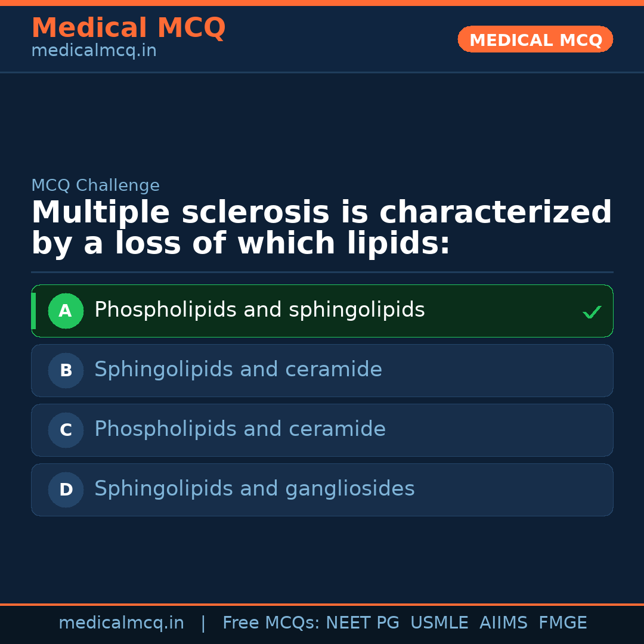Select answer Sphingolipids and ceramide
This screenshot has width=644, height=644.
click(x=238, y=370)
